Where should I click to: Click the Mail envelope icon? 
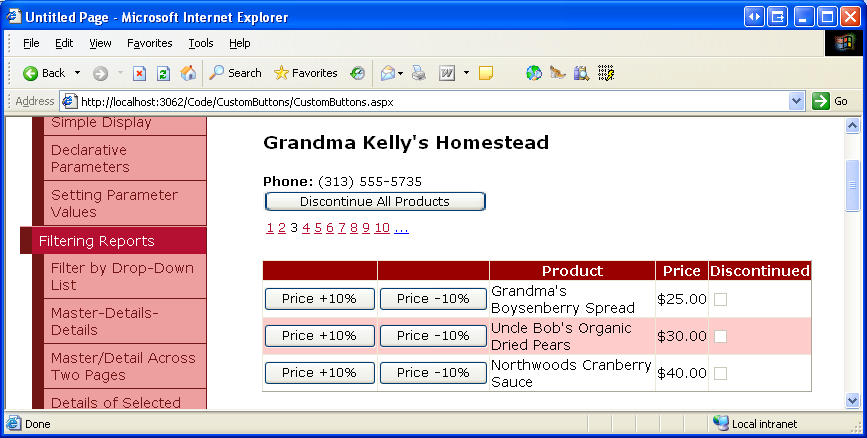click(388, 73)
